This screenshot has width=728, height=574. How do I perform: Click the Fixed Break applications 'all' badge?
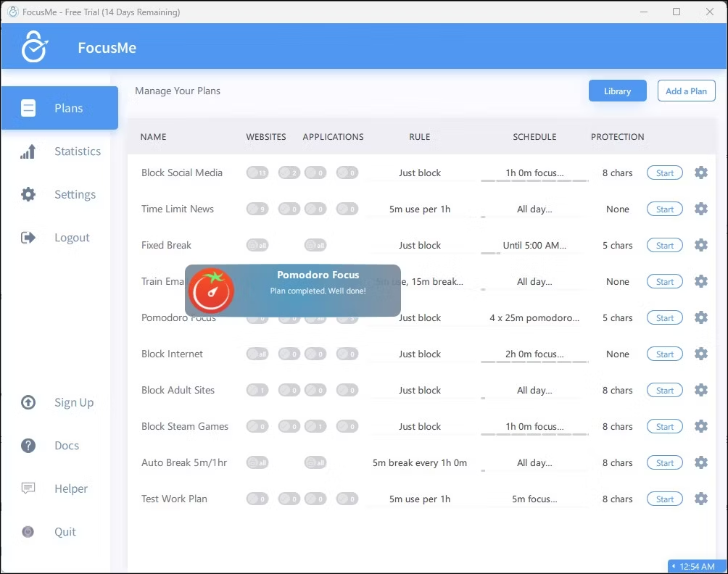315,245
